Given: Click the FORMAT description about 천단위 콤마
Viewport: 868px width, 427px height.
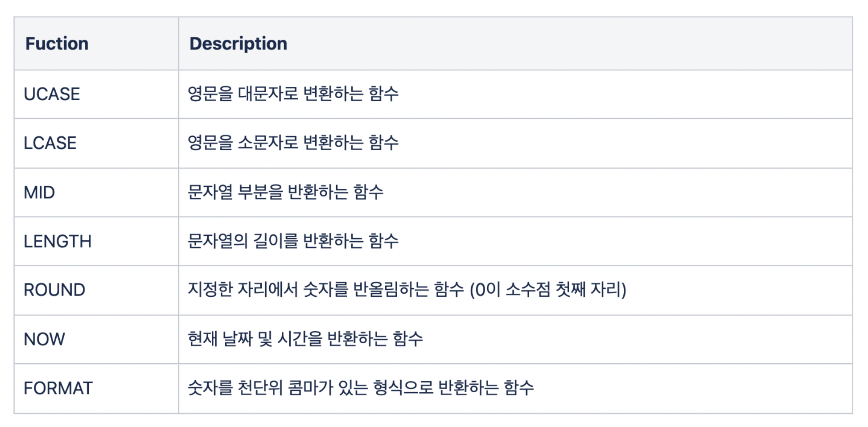Looking at the screenshot, I should click(361, 388).
